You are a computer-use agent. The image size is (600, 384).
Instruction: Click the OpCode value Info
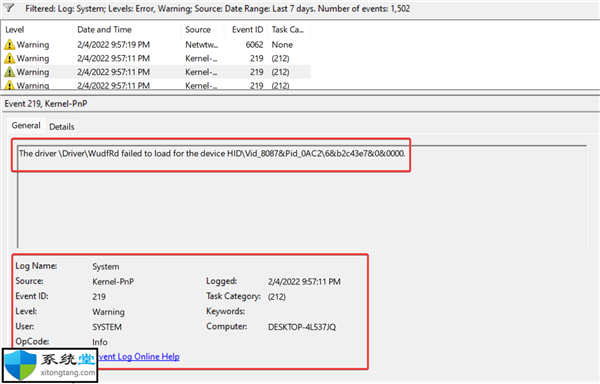[x=100, y=342]
